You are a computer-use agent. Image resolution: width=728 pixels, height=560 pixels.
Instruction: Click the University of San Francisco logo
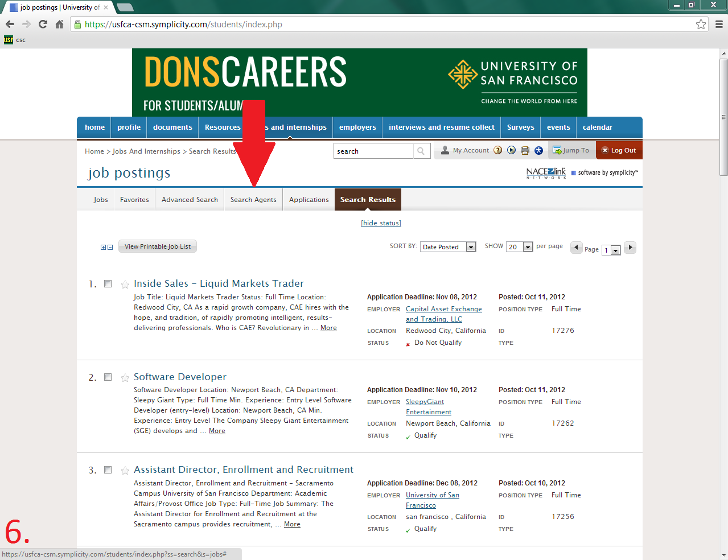click(x=513, y=82)
